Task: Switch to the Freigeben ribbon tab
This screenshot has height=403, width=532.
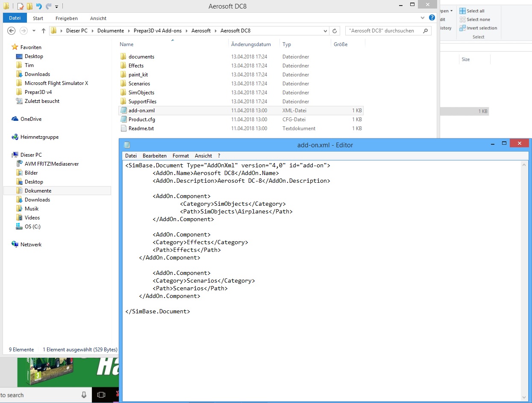Action: pos(67,18)
